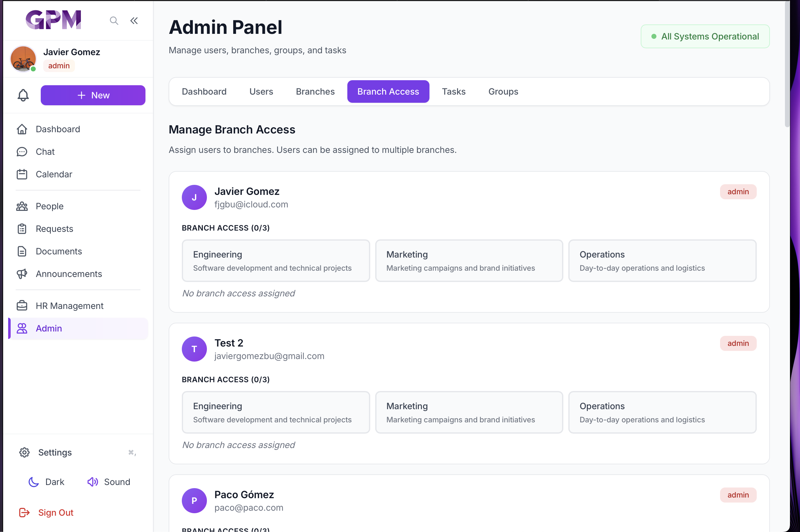Open Documents in the sidebar

click(78, 251)
